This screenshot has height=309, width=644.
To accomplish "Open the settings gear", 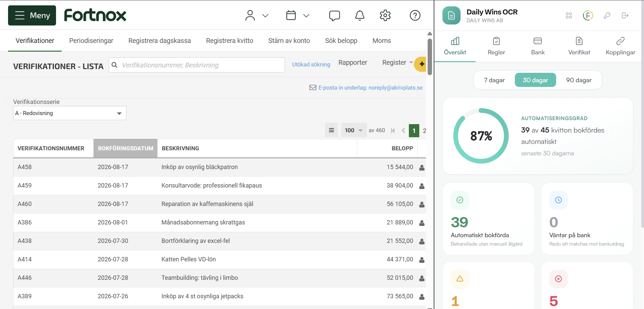I will tap(385, 15).
